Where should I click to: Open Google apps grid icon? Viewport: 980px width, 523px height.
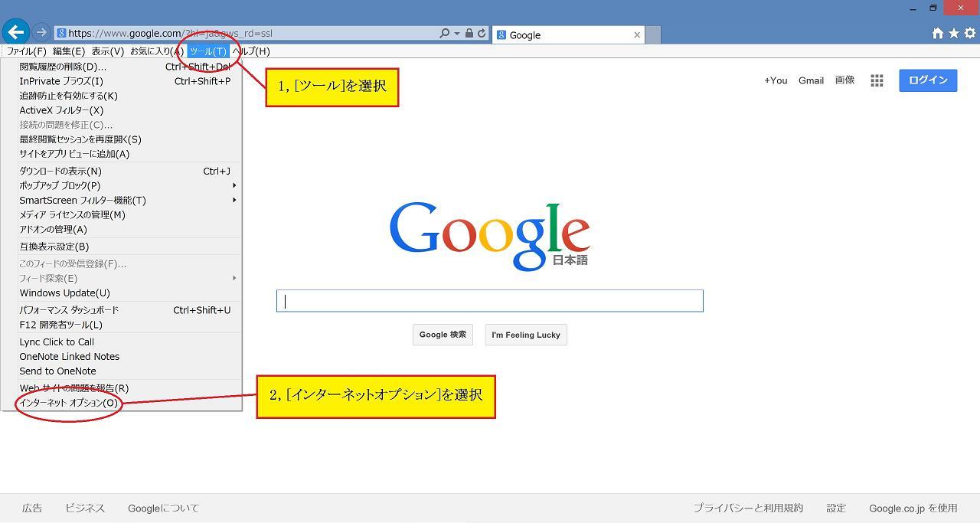(x=877, y=80)
